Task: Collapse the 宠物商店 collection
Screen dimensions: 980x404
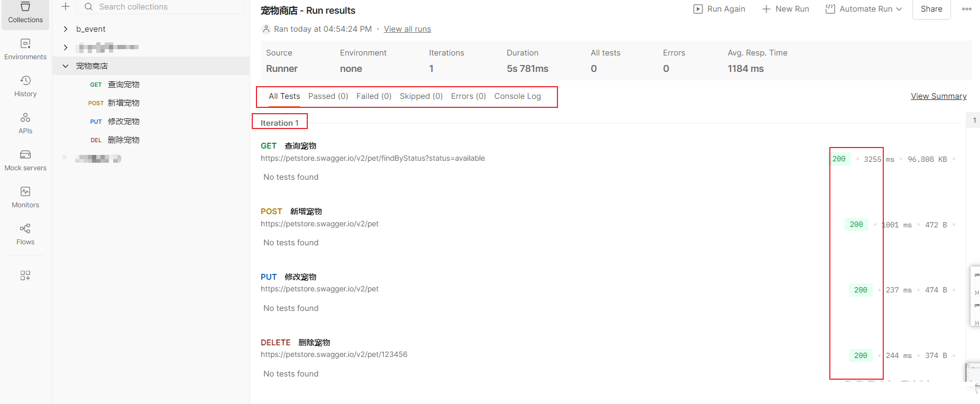Action: pos(66,66)
